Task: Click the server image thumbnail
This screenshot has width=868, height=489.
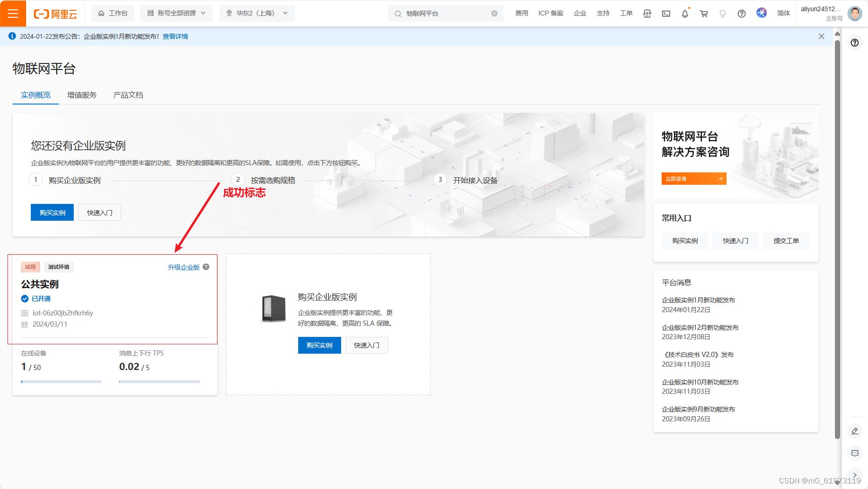Action: (273, 308)
